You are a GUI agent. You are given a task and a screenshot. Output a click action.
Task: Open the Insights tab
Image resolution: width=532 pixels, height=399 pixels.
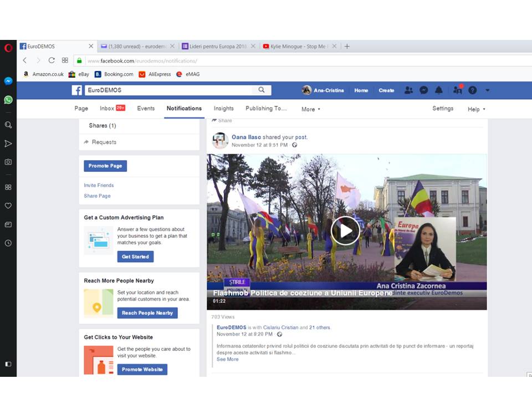223,108
